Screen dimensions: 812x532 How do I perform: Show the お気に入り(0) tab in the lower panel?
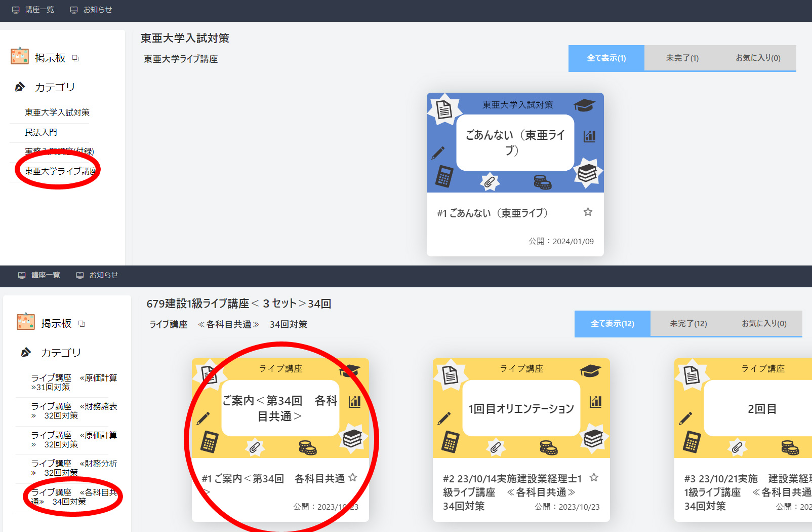[764, 324]
